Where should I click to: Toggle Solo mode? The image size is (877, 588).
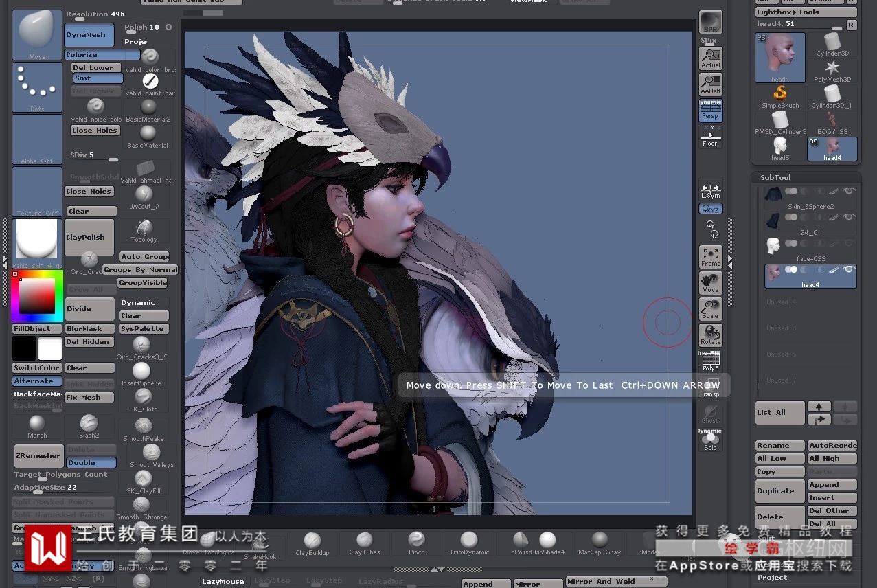click(710, 440)
